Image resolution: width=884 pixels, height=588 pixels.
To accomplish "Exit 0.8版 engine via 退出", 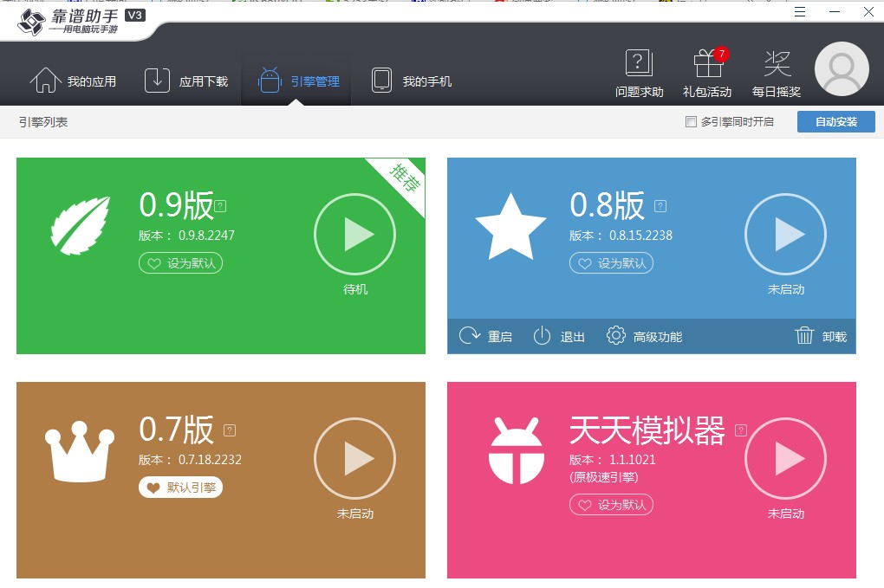I will coord(559,336).
